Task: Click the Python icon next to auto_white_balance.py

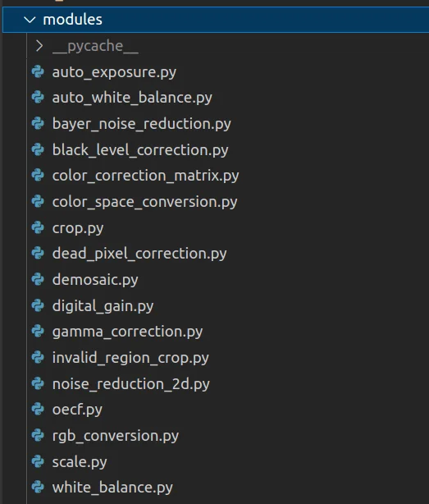Action: tap(38, 98)
